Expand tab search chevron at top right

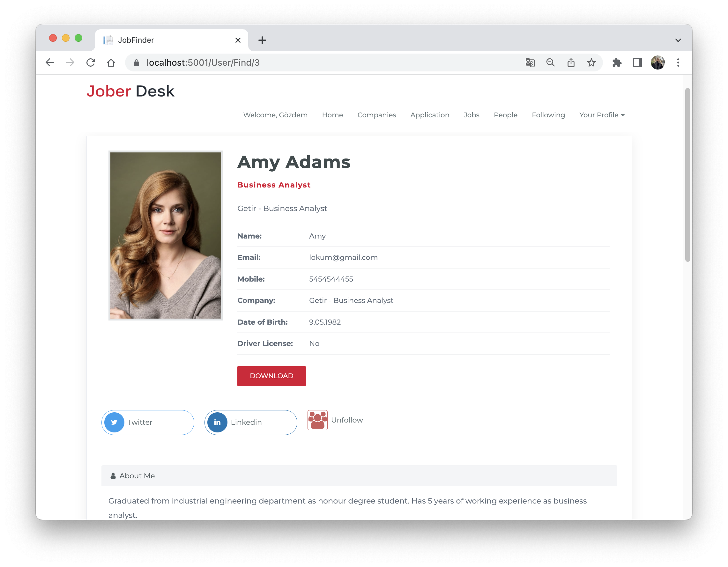(x=678, y=40)
